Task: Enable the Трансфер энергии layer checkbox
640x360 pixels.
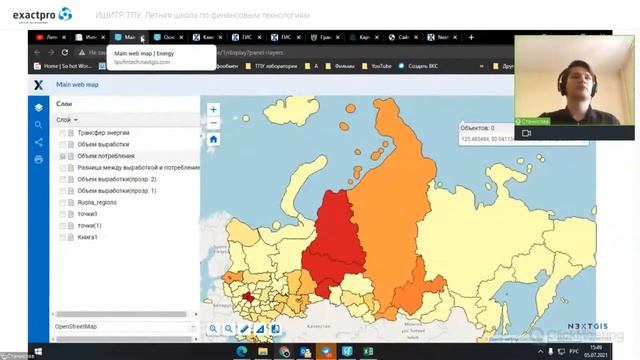Action: click(62, 133)
